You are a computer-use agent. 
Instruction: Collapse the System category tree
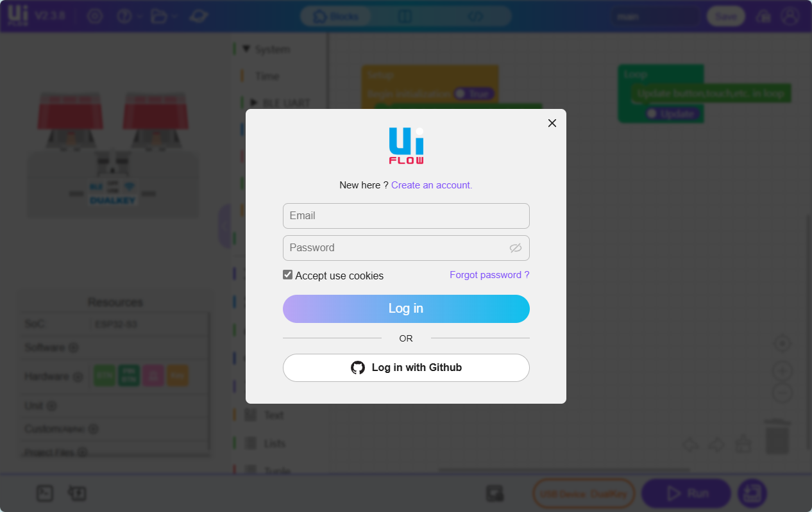click(x=246, y=49)
